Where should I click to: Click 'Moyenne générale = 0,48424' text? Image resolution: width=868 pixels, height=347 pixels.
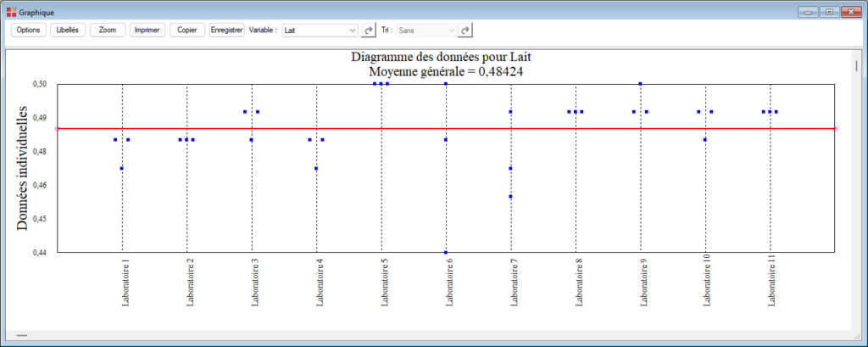point(446,71)
